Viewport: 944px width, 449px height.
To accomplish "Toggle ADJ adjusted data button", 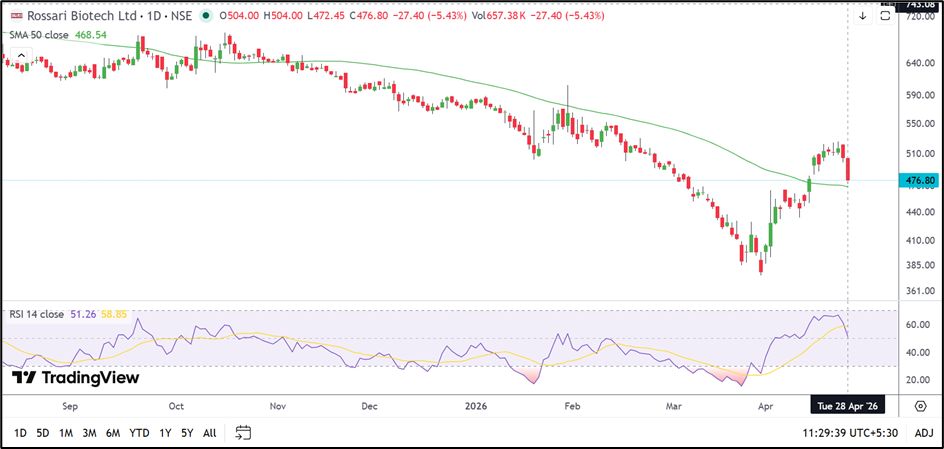I will click(923, 432).
